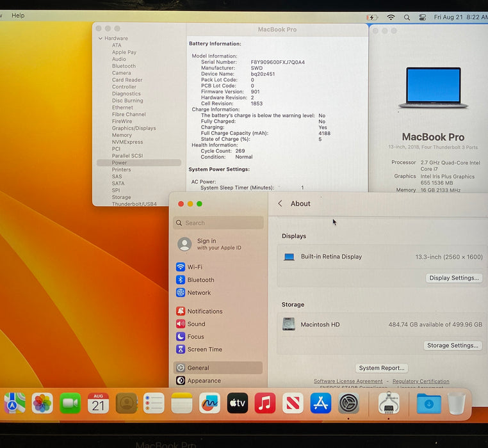
Task: Select Graphics/Displays in hardware list
Action: point(134,128)
